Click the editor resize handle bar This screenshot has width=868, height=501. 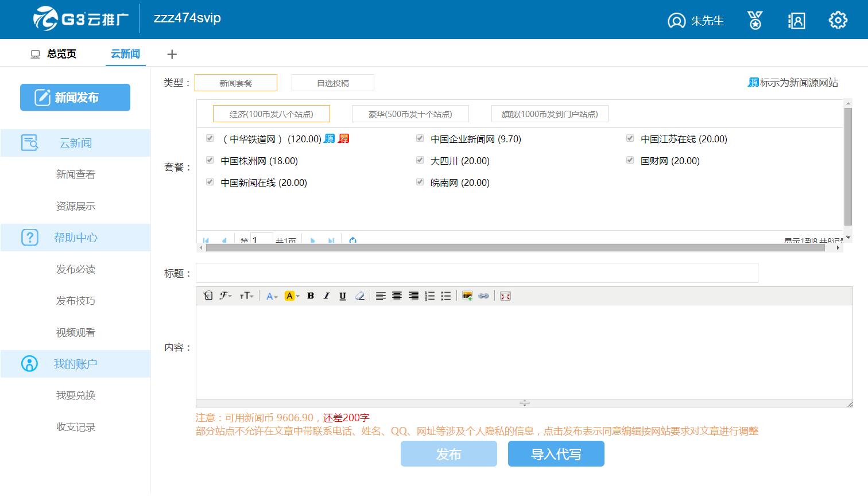pyautogui.click(x=524, y=403)
